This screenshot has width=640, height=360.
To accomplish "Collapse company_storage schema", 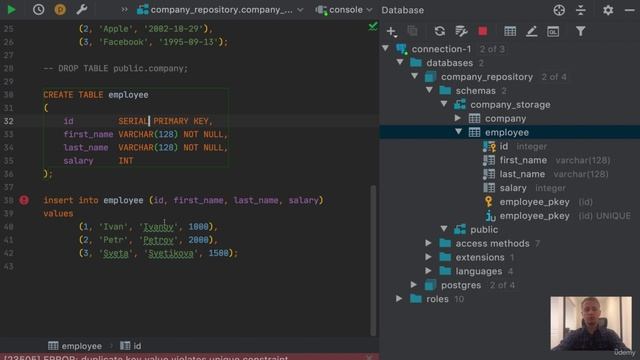I will [444, 104].
